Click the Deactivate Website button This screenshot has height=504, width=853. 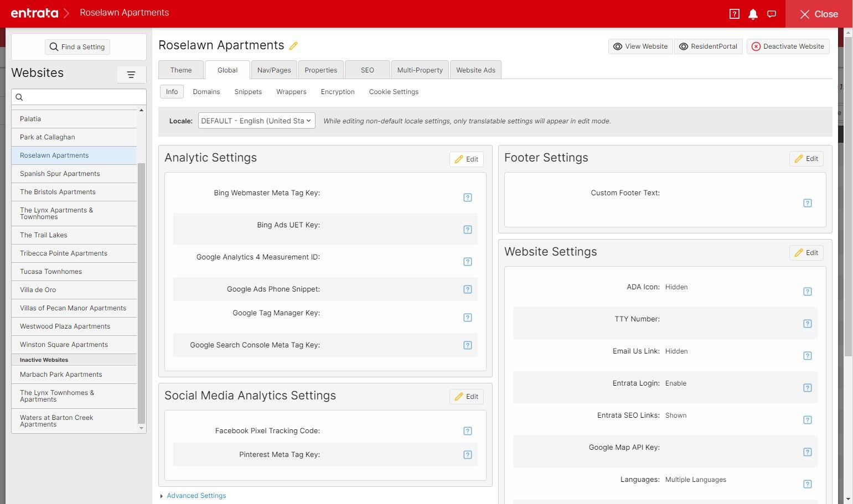[788, 46]
